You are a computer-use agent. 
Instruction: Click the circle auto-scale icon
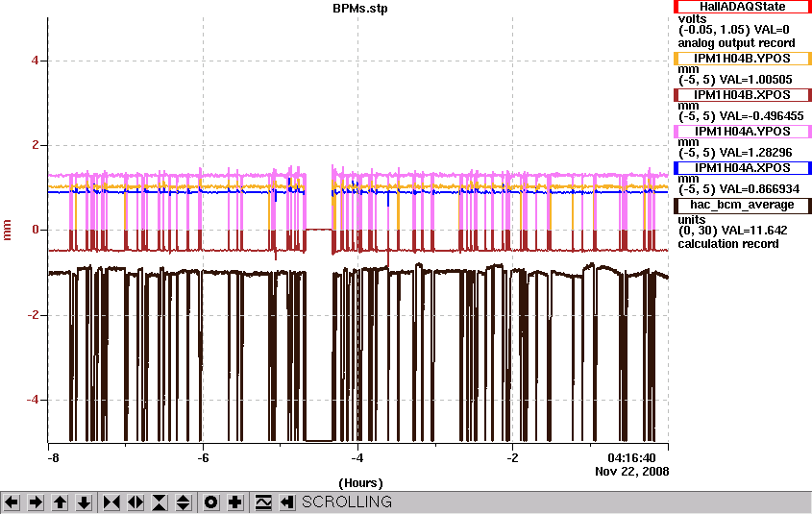click(x=211, y=502)
